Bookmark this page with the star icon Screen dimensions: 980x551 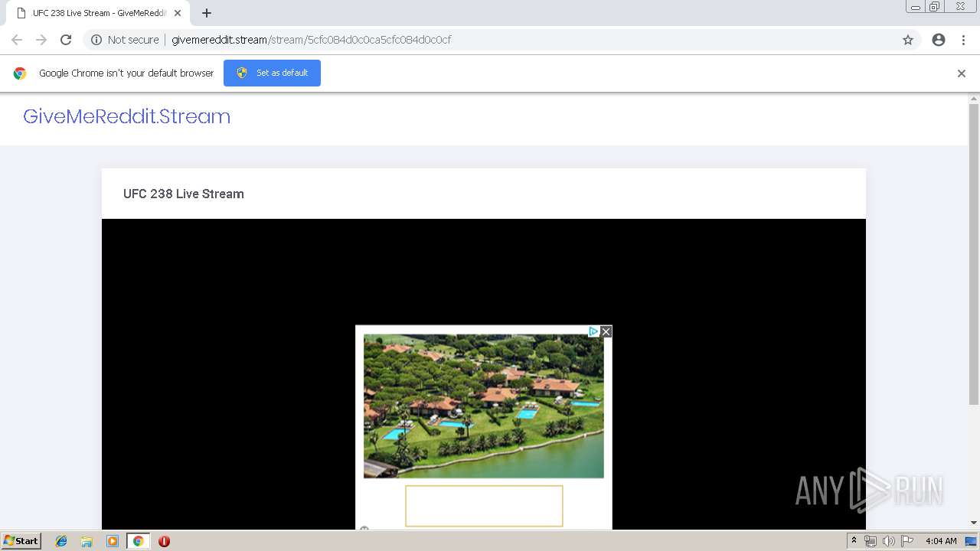[x=908, y=40]
